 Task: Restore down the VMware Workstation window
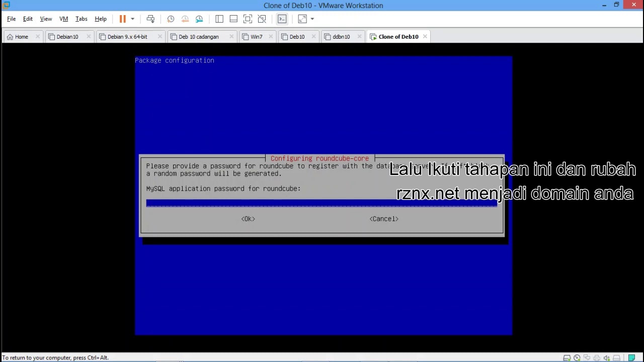pyautogui.click(x=616, y=5)
